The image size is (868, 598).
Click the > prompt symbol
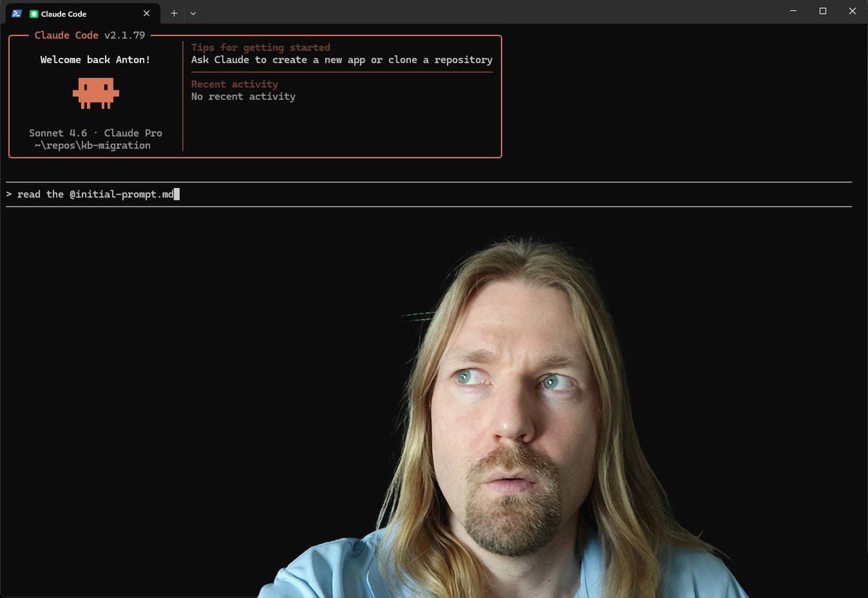click(x=9, y=195)
